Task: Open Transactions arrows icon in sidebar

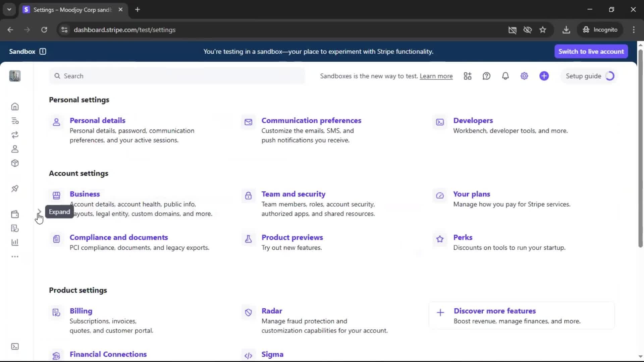Action: tap(15, 135)
